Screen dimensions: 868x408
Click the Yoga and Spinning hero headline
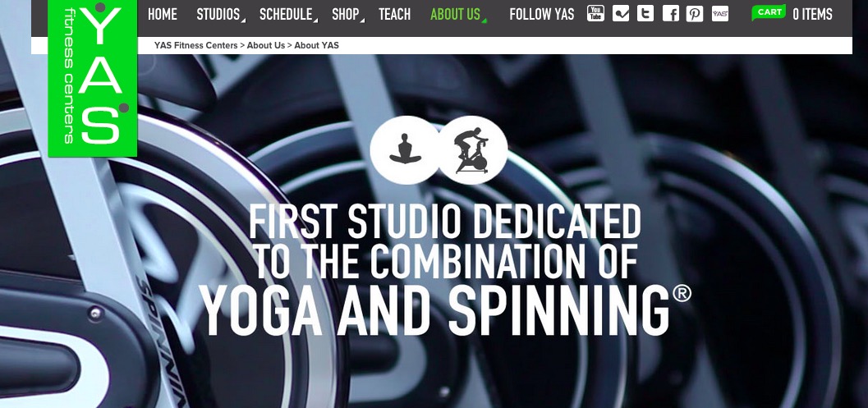click(445, 269)
